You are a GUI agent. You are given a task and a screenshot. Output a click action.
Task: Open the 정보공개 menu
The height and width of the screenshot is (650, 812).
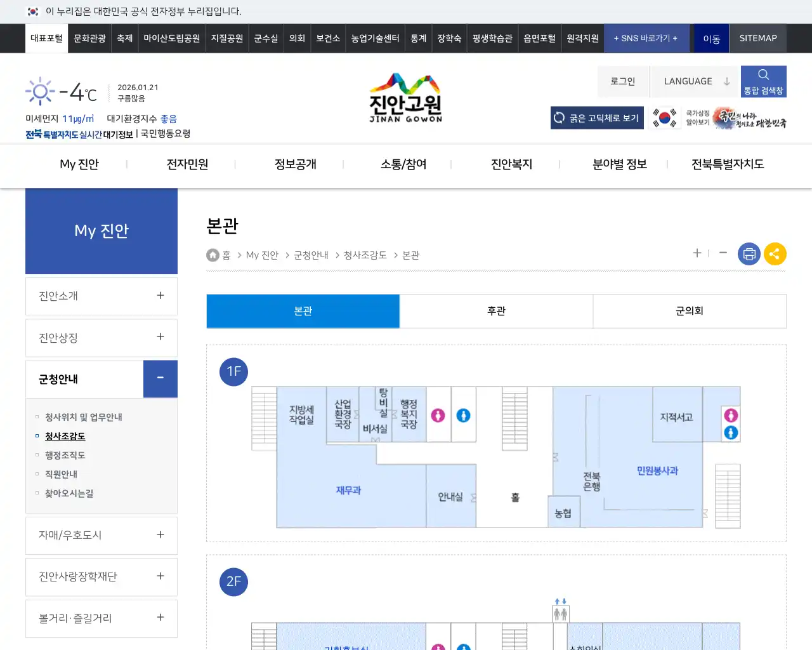click(296, 164)
